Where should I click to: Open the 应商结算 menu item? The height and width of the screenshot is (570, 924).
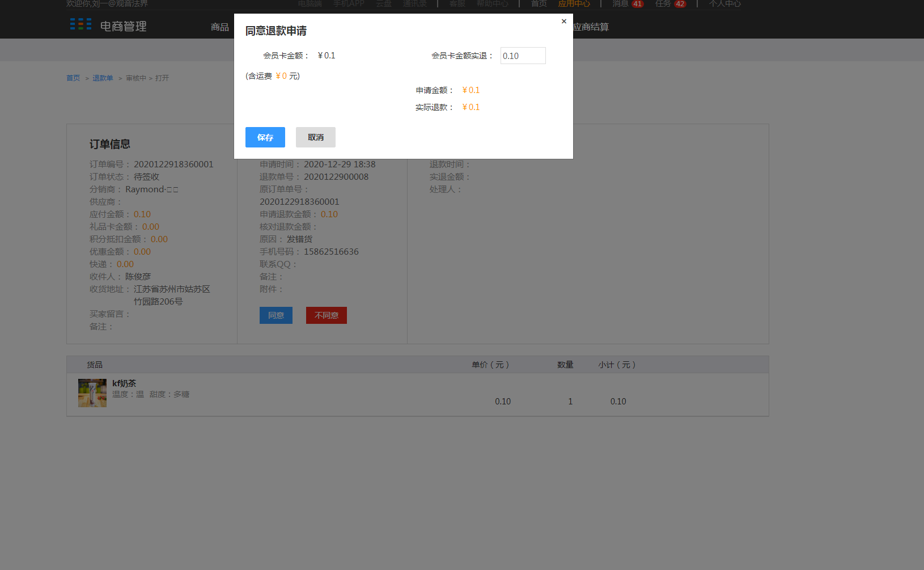coord(591,27)
